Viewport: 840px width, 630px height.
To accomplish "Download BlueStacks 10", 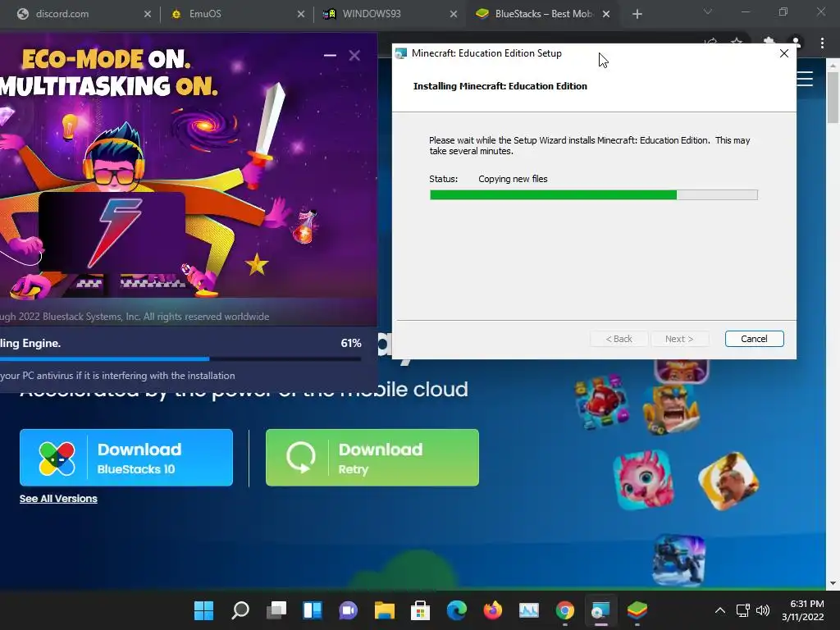I will (x=126, y=458).
